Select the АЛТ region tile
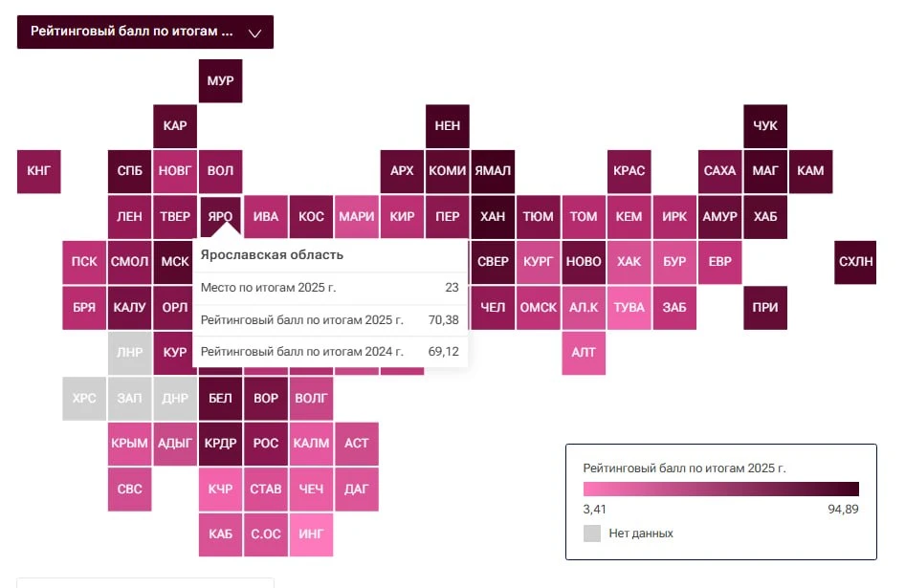Image resolution: width=905 pixels, height=588 pixels. pyautogui.click(x=584, y=353)
